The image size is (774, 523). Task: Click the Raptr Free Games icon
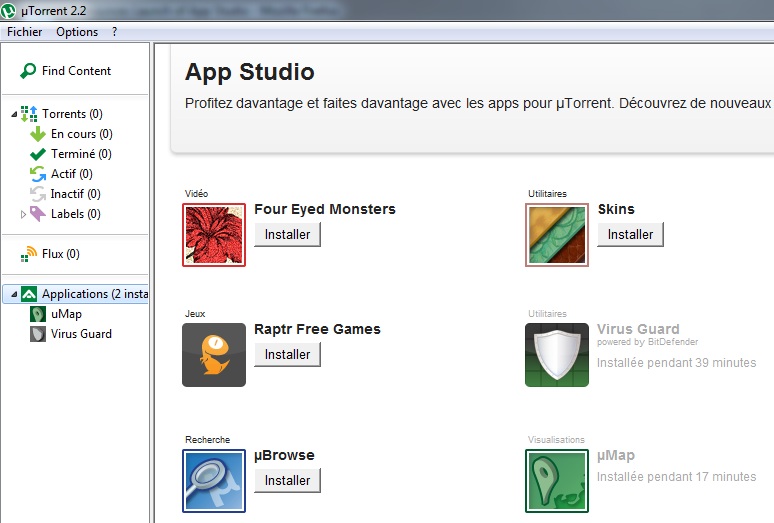(214, 355)
